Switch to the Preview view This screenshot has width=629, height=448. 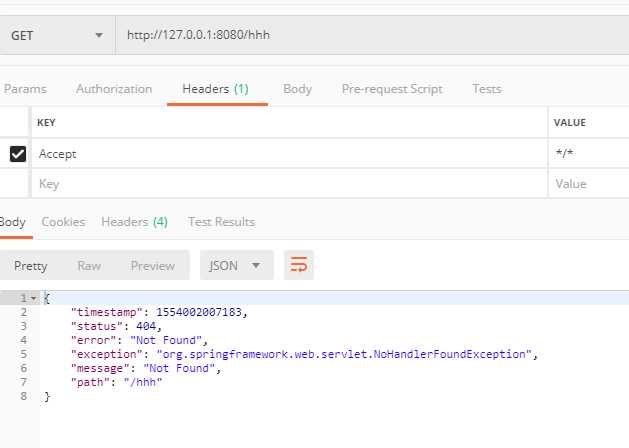pyautogui.click(x=153, y=266)
